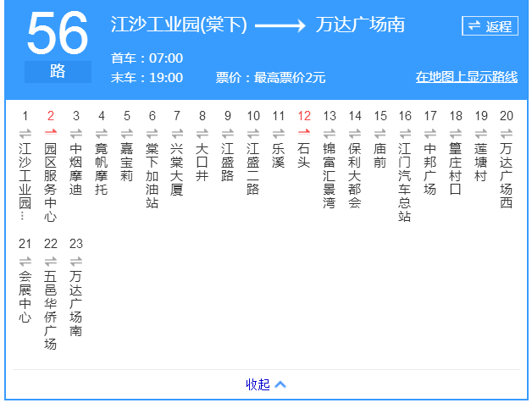Screen dimensions: 532x403
Task: Click transfer icon above 会展中心 stop
Action: (x=25, y=262)
